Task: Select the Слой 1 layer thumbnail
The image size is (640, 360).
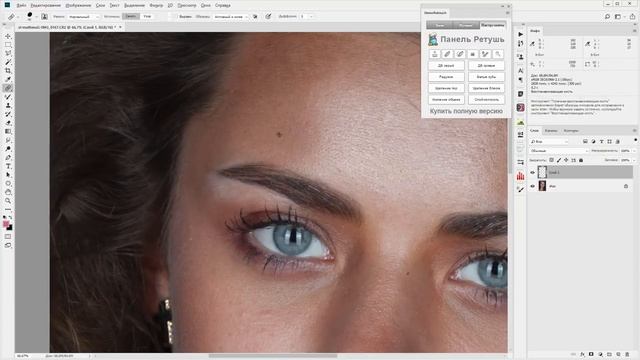Action: coord(542,172)
